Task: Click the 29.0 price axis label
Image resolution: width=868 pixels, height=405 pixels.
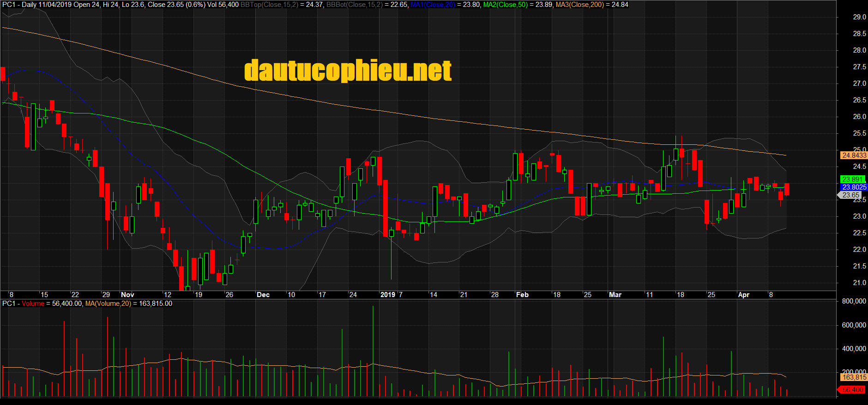Action: click(859, 17)
